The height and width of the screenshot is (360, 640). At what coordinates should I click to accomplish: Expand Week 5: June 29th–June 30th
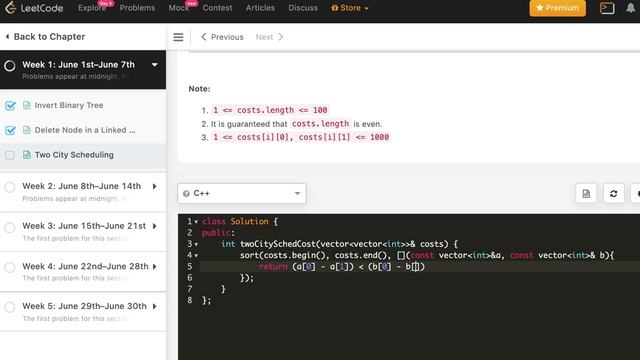(x=155, y=306)
